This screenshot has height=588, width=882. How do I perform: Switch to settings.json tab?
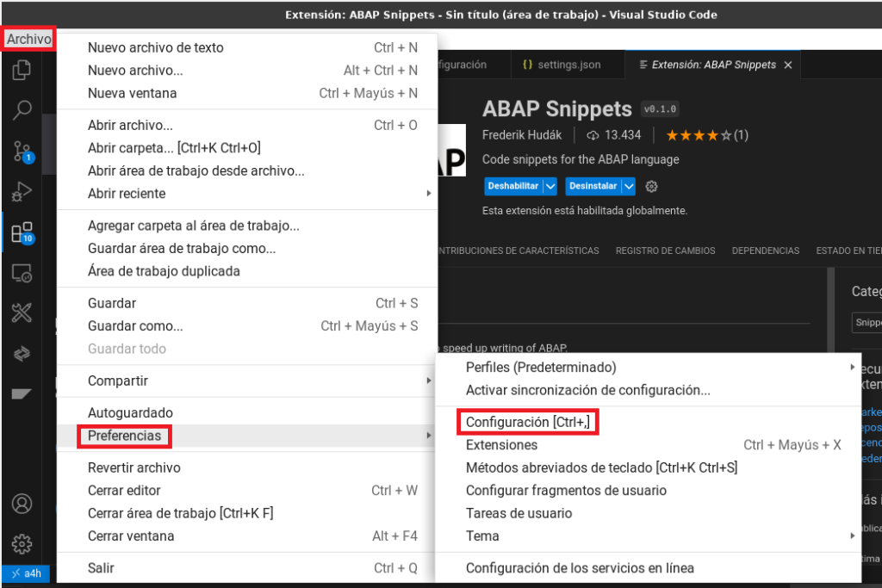[x=568, y=65]
